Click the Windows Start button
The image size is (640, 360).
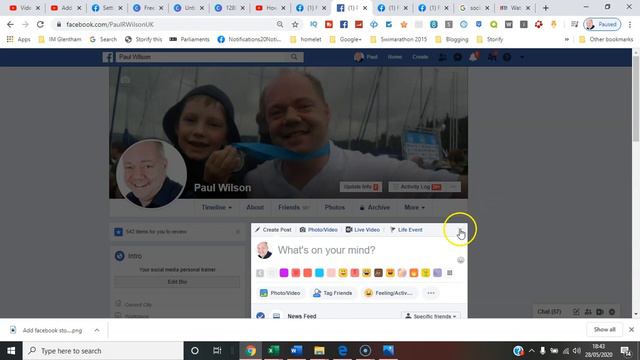click(11, 351)
